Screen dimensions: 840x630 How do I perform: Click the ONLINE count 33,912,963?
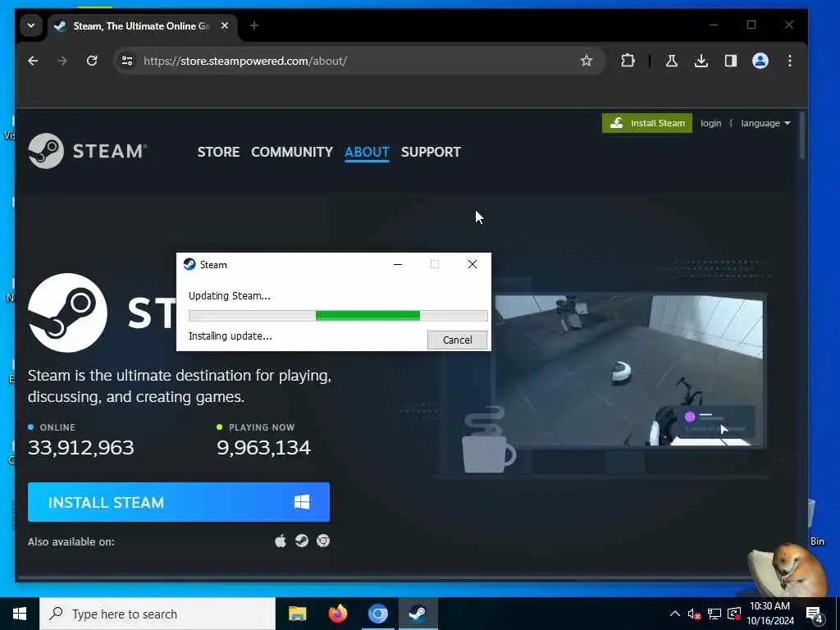tap(81, 447)
